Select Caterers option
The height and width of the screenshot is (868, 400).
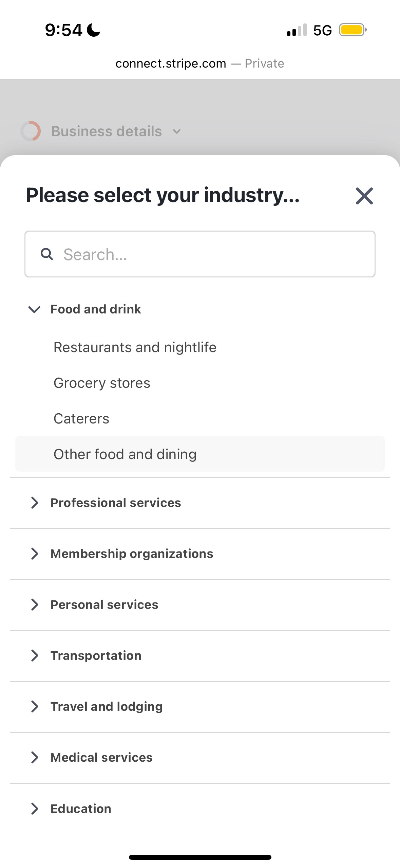pos(81,419)
